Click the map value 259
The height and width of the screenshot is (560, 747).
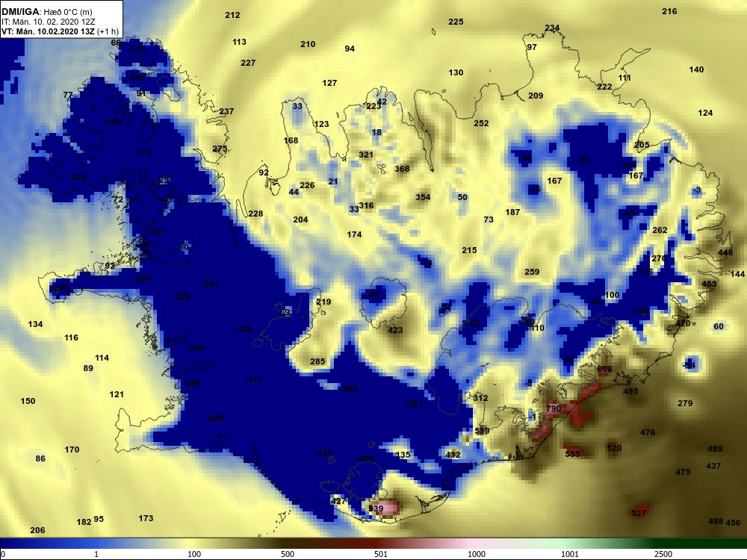point(532,272)
